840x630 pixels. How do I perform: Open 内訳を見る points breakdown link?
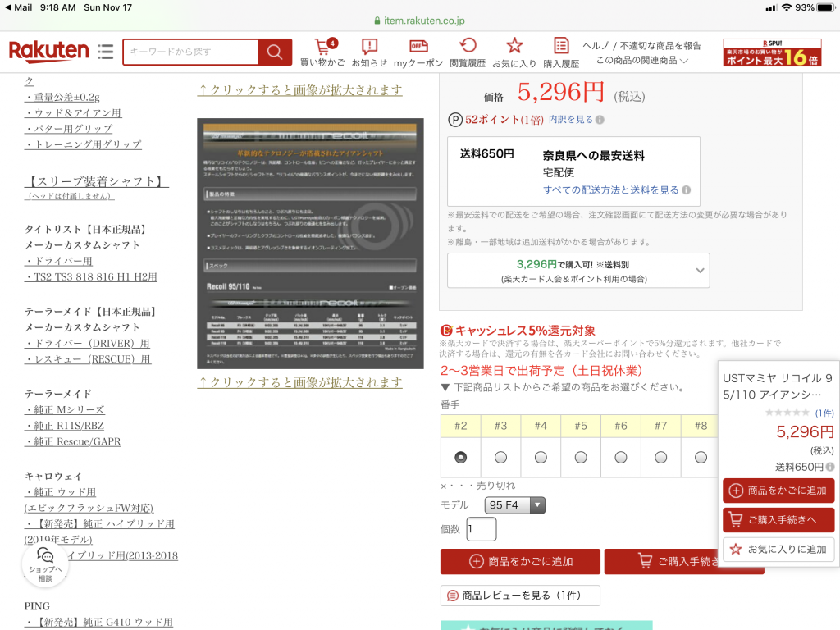tap(571, 120)
